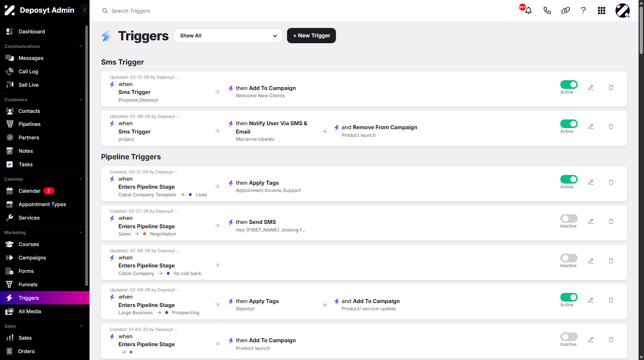The height and width of the screenshot is (360, 644).
Task: Activate the Send SMS Negotiation trigger toggle
Action: click(x=569, y=218)
